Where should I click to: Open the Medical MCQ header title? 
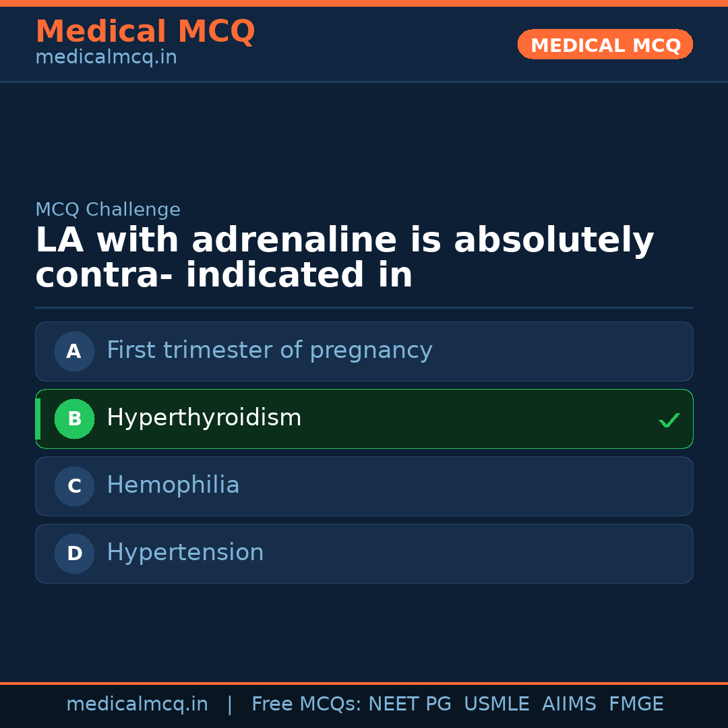click(145, 32)
